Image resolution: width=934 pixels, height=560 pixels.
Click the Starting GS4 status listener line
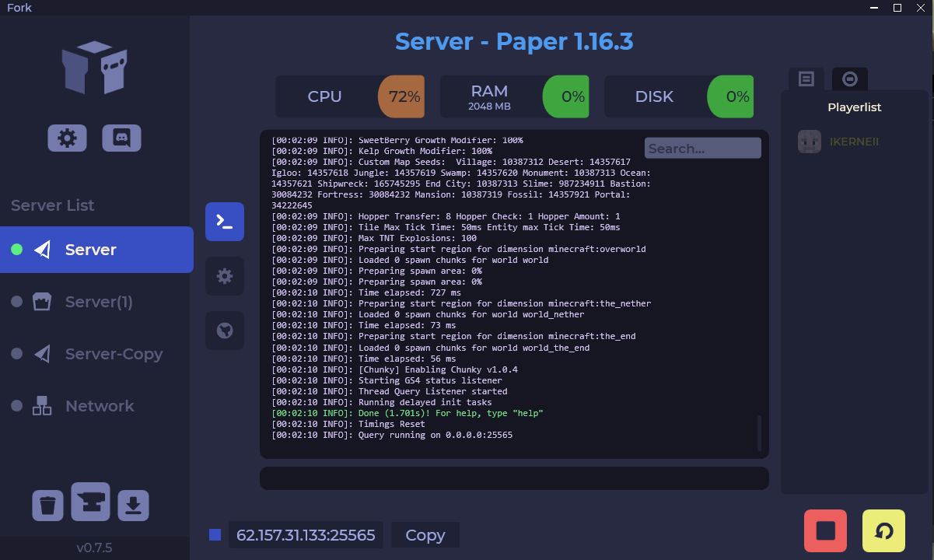[x=387, y=380]
